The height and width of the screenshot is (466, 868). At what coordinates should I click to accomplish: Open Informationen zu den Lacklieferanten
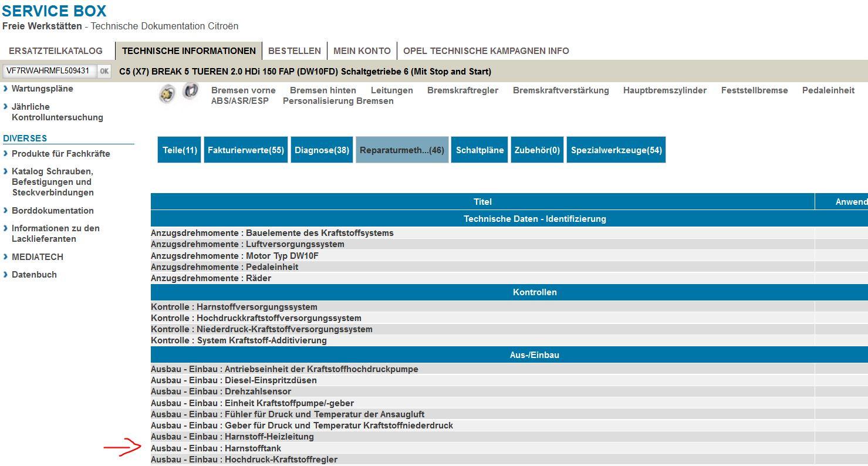(x=56, y=234)
